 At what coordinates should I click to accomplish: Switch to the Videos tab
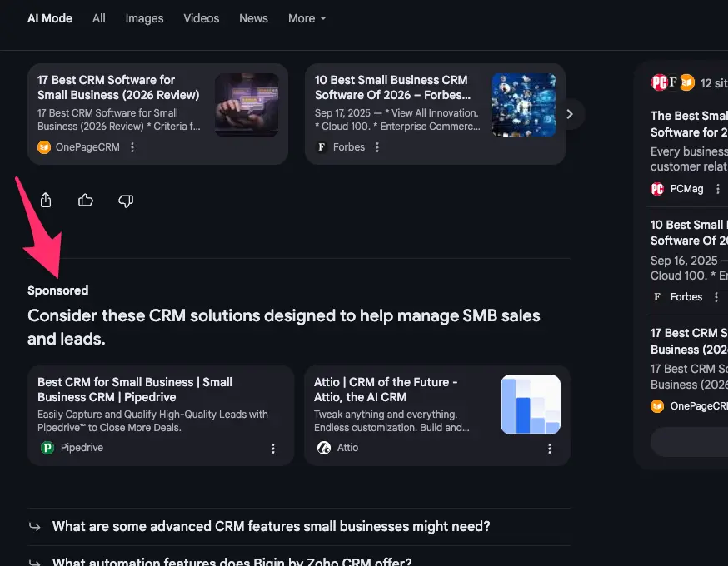[201, 18]
